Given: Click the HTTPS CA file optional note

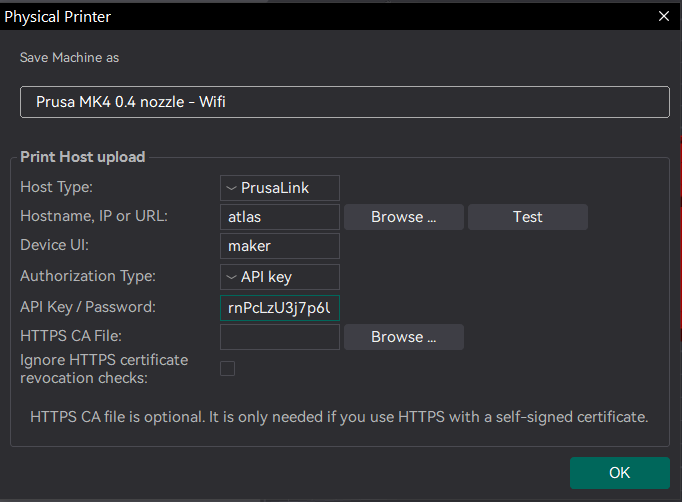Looking at the screenshot, I should 340,416.
